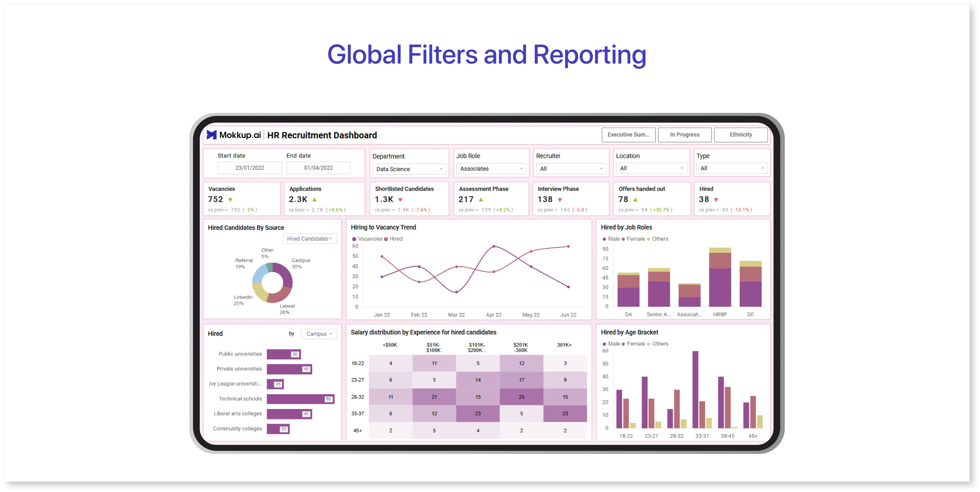Open the Job Role dropdown showing Associates
Image resolution: width=980 pixels, height=492 pixels.
[491, 169]
